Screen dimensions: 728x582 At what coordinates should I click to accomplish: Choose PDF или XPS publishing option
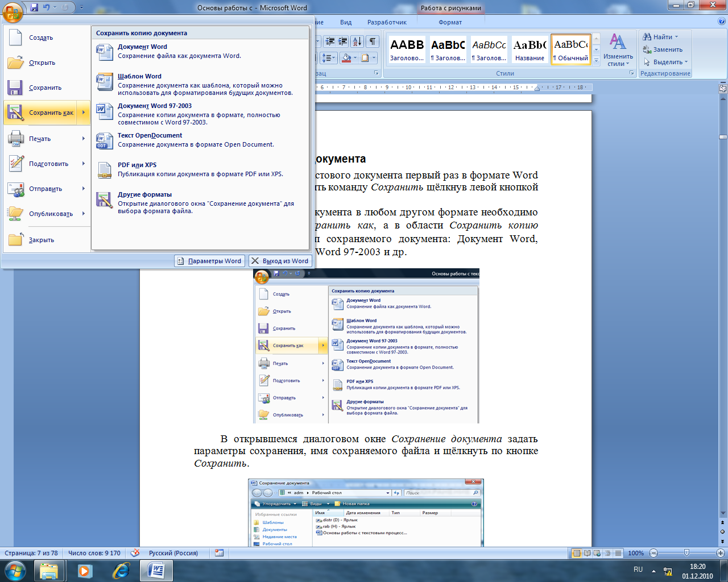coord(200,170)
